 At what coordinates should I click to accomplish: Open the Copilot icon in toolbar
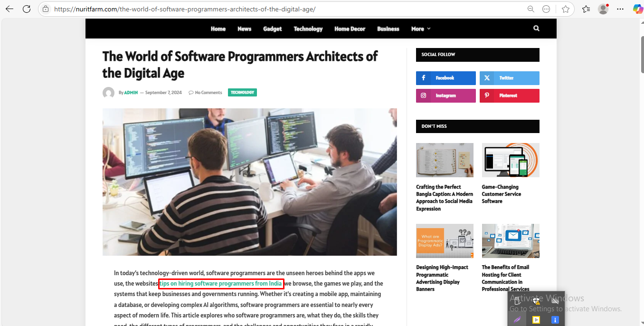tap(637, 9)
